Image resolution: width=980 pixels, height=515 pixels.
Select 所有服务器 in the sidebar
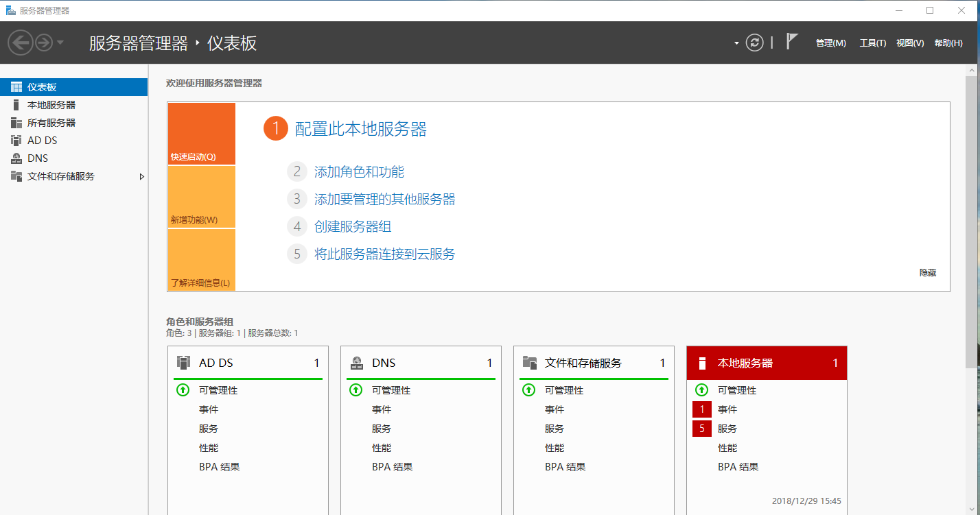coord(73,123)
